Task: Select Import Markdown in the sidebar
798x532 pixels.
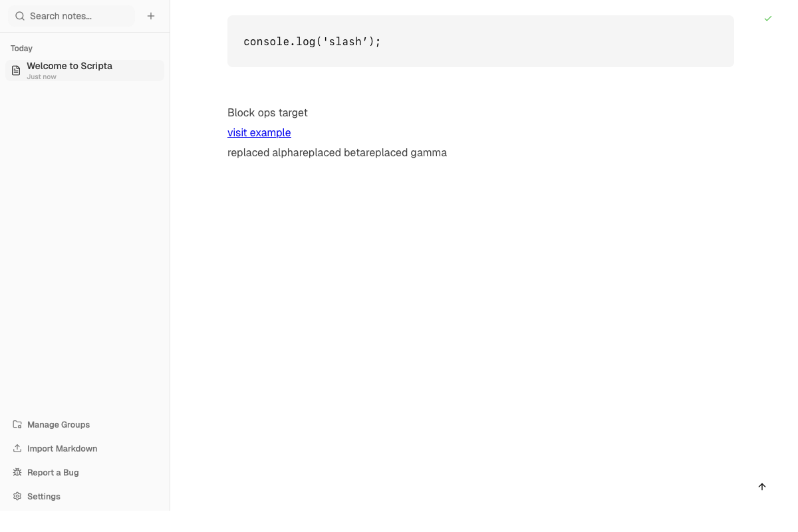Action: 61,448
